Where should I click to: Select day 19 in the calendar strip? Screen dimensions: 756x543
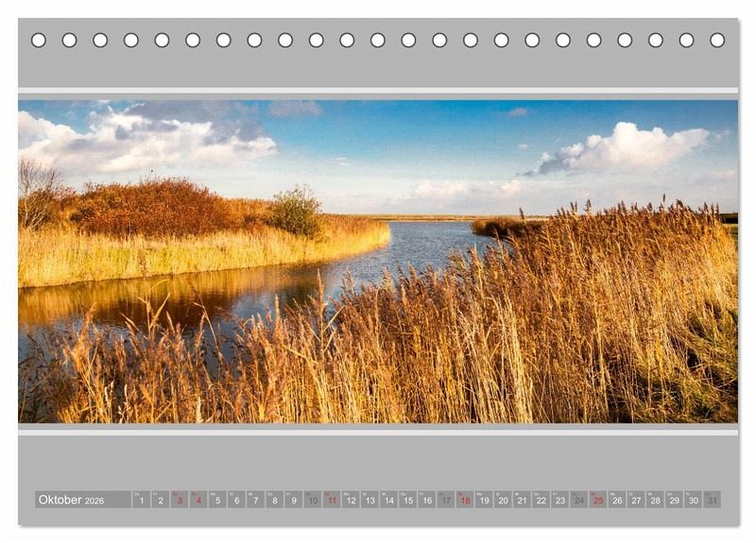pos(484,500)
